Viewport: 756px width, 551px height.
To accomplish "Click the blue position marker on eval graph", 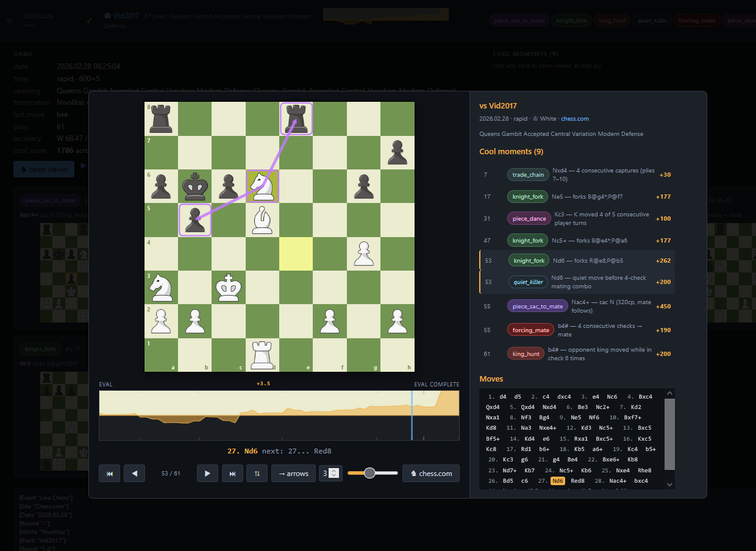I will (412, 415).
